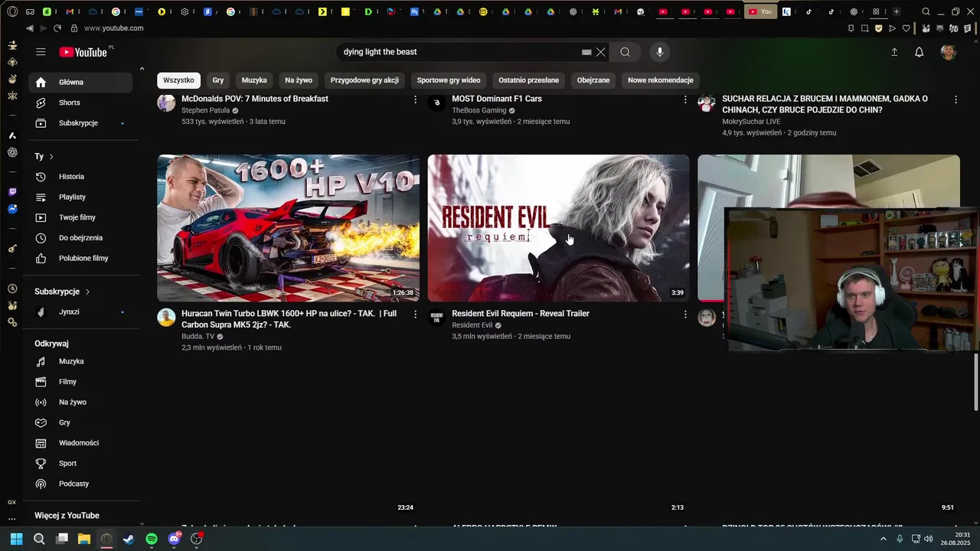Open the YouTube hamburger guide menu
This screenshot has height=551, width=980.
tap(41, 52)
